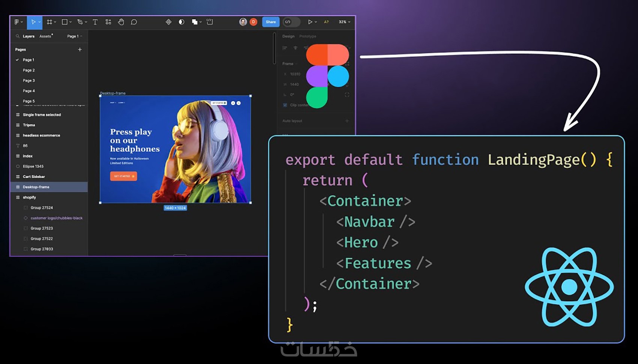The width and height of the screenshot is (638, 364).
Task: Click the rotation field showing 0°
Action: 292,95
